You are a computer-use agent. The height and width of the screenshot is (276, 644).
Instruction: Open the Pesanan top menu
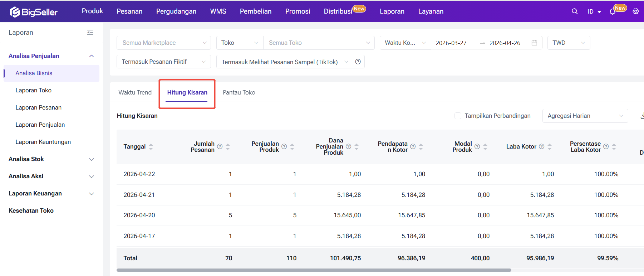tap(129, 11)
